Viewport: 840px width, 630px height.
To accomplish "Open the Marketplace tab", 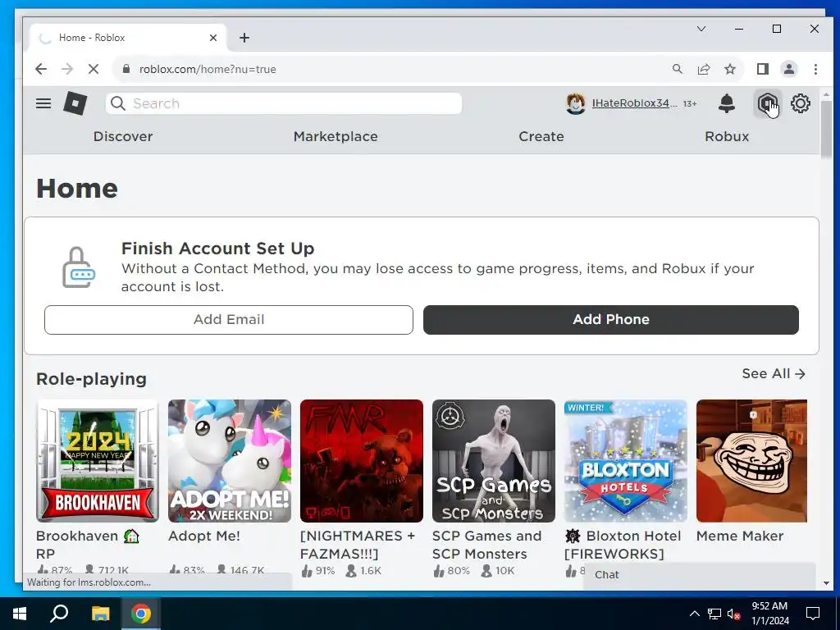I will 336,137.
